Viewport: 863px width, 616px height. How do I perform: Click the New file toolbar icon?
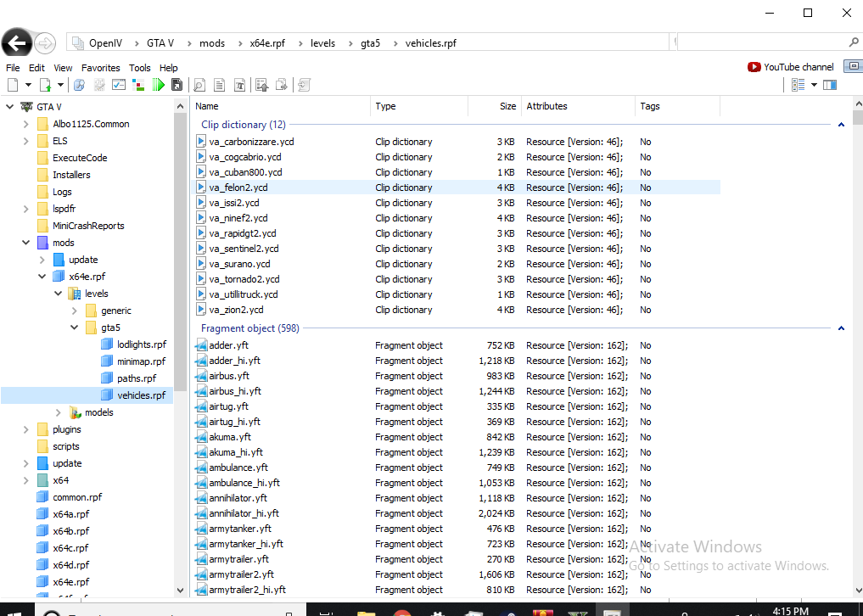tap(13, 85)
